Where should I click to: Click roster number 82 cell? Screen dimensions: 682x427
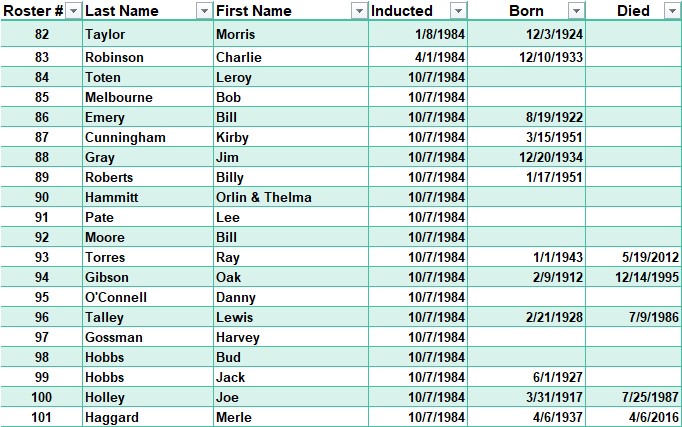click(x=41, y=34)
